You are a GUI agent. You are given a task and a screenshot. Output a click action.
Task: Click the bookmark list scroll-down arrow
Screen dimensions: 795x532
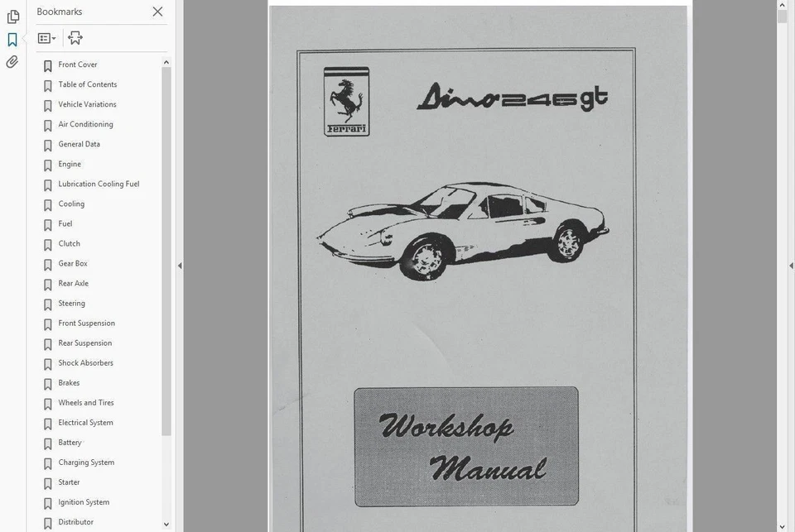pos(166,524)
